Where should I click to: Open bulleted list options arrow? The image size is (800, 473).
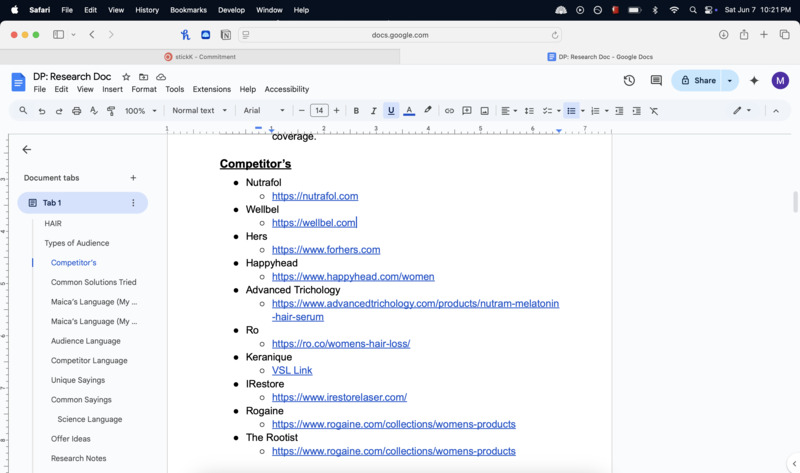point(583,111)
